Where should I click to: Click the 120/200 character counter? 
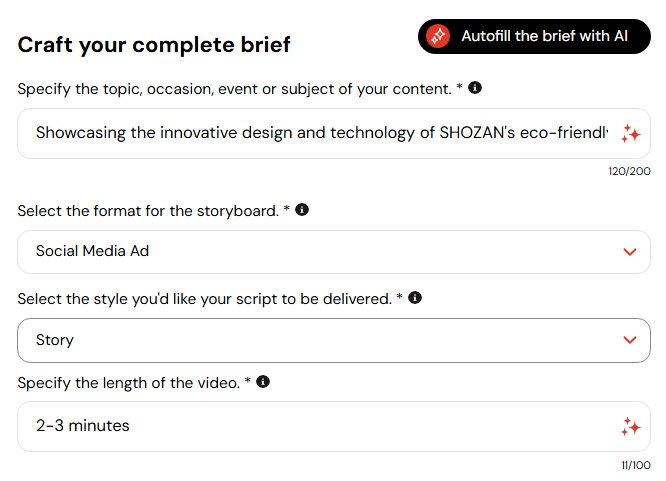(x=629, y=171)
